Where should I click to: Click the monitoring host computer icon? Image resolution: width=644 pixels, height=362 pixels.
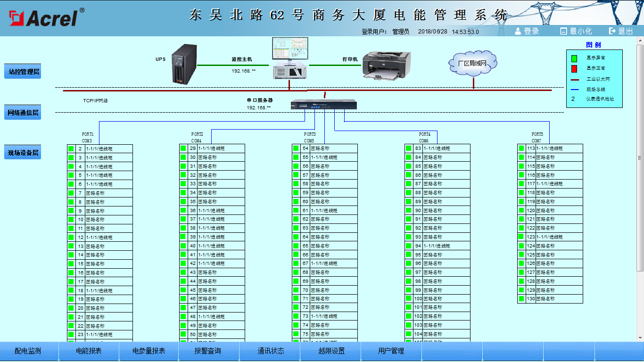click(x=290, y=58)
